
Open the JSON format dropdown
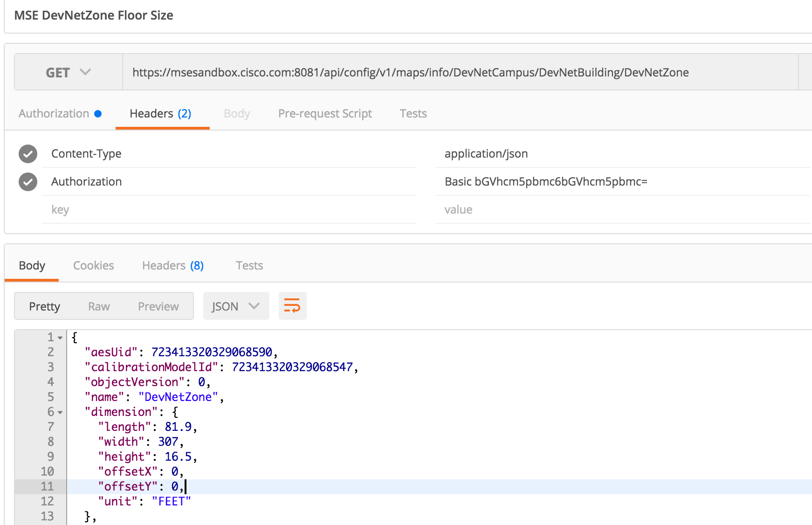coord(235,306)
